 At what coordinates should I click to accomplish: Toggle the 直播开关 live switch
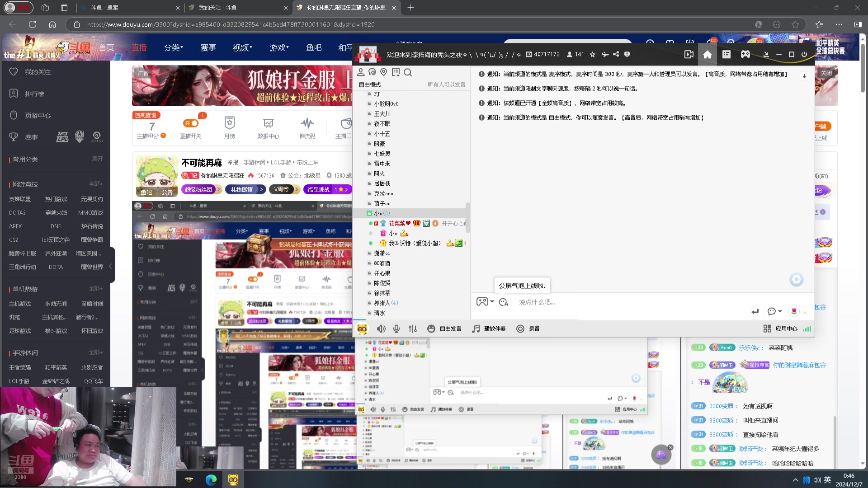click(191, 123)
